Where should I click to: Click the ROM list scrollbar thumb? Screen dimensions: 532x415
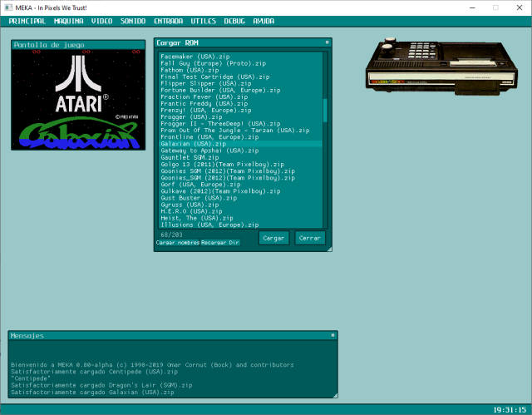coord(325,111)
